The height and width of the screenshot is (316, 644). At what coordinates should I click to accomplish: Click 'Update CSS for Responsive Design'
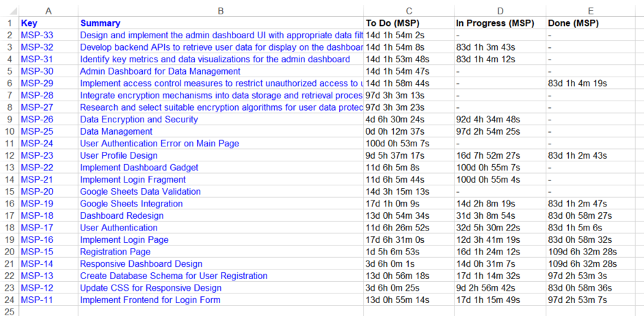(x=150, y=288)
